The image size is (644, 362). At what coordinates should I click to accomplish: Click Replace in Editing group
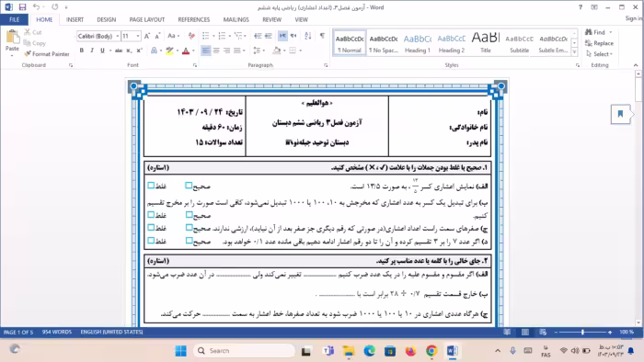599,43
